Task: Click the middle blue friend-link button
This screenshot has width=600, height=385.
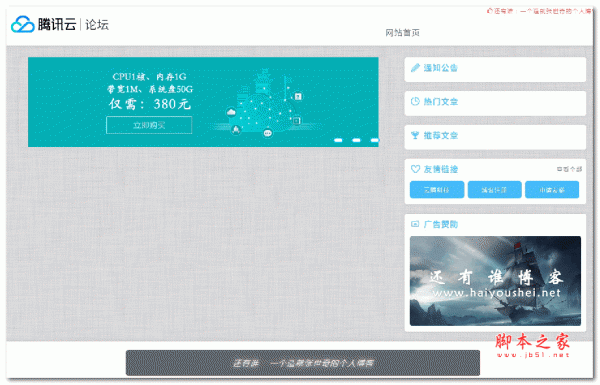Action: [x=494, y=189]
